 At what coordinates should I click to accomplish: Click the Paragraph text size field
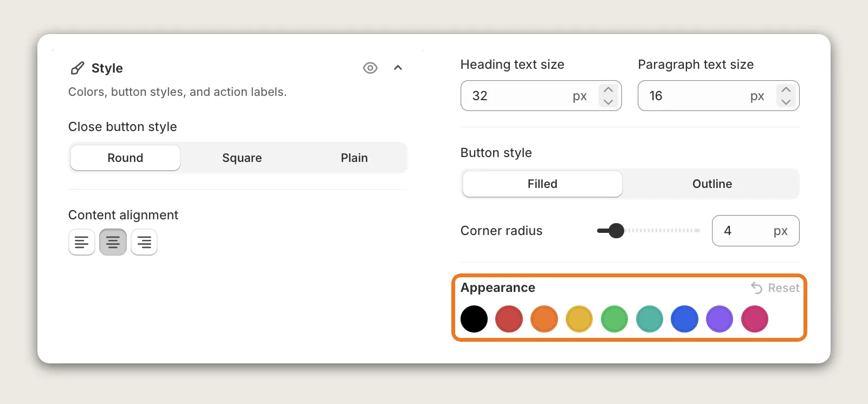click(718, 96)
